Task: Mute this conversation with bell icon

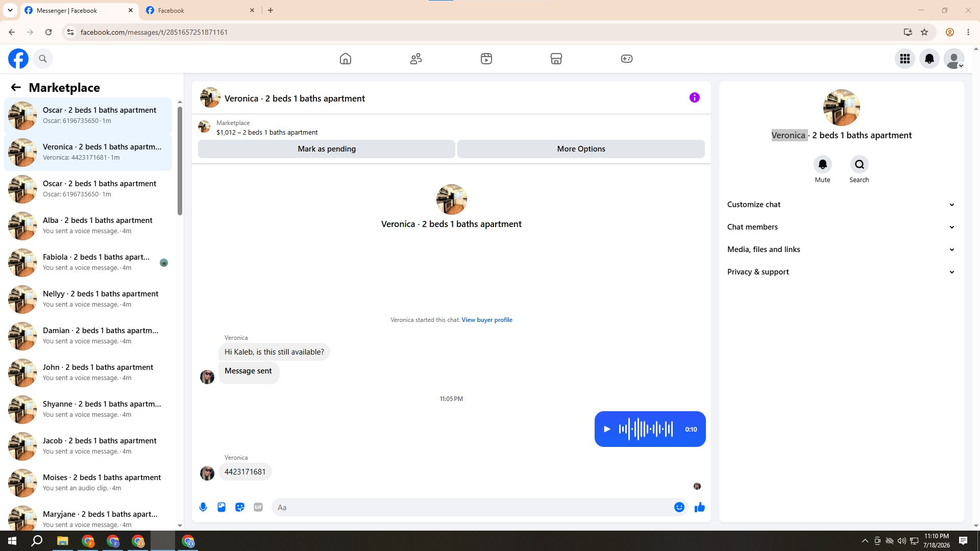Action: pos(823,164)
